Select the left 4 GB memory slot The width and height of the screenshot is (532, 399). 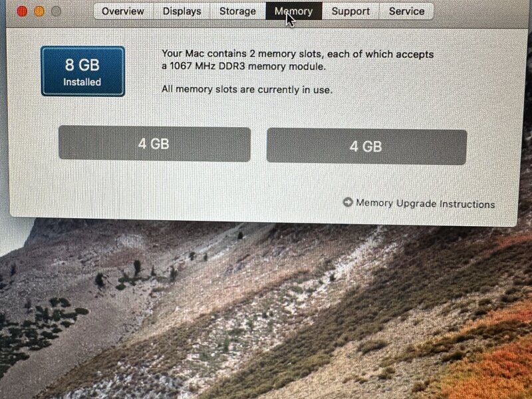tap(155, 144)
